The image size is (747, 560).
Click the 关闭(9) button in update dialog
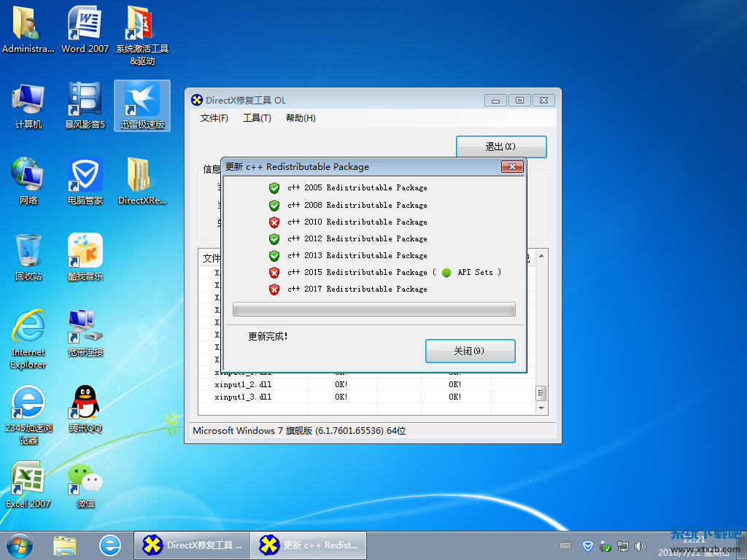click(x=471, y=351)
